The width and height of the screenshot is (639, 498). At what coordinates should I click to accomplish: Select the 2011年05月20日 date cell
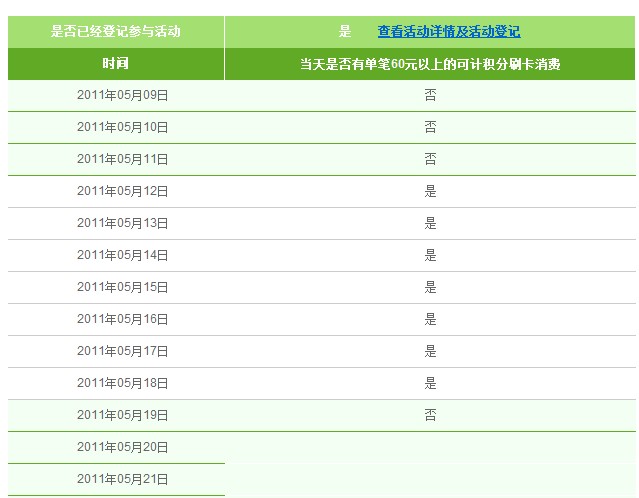[122, 448]
